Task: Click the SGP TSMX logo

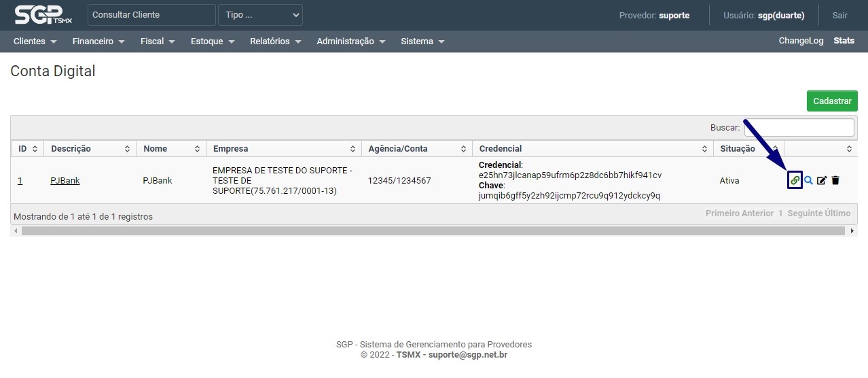Action: 42,15
